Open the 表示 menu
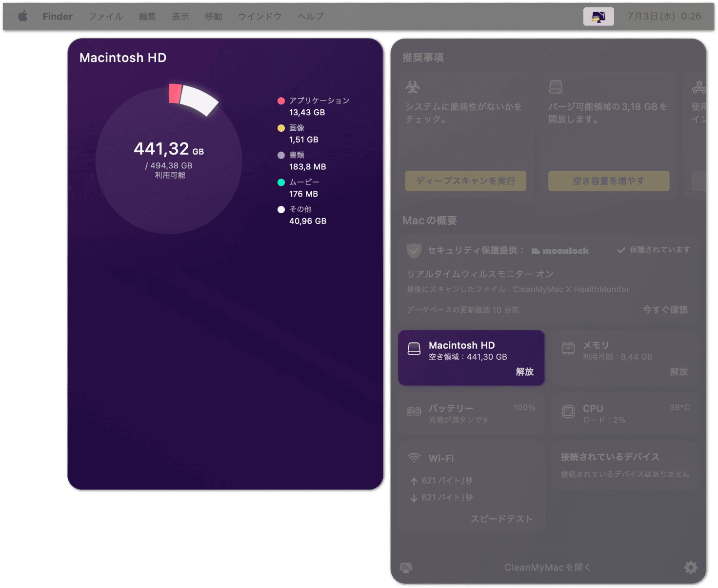Image resolution: width=718 pixels, height=588 pixels. click(180, 17)
